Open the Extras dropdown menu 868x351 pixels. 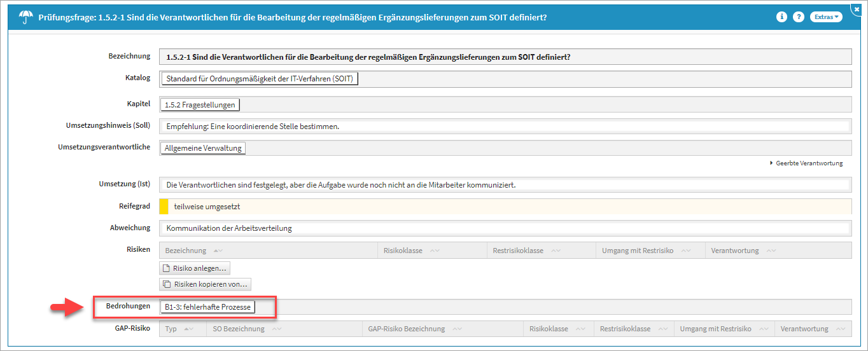pyautogui.click(x=826, y=17)
